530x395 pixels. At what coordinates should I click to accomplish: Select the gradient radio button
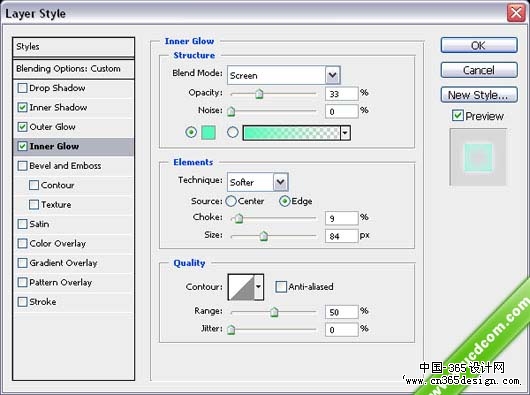[x=233, y=132]
